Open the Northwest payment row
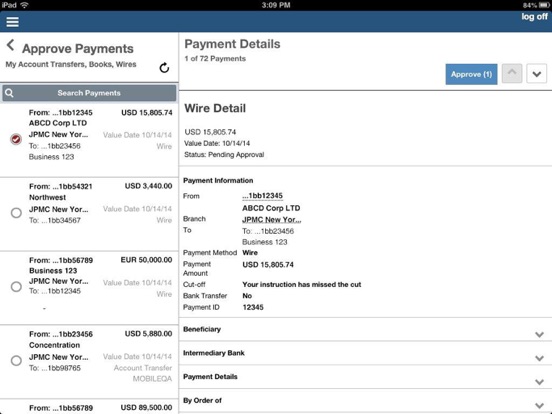 [x=89, y=214]
